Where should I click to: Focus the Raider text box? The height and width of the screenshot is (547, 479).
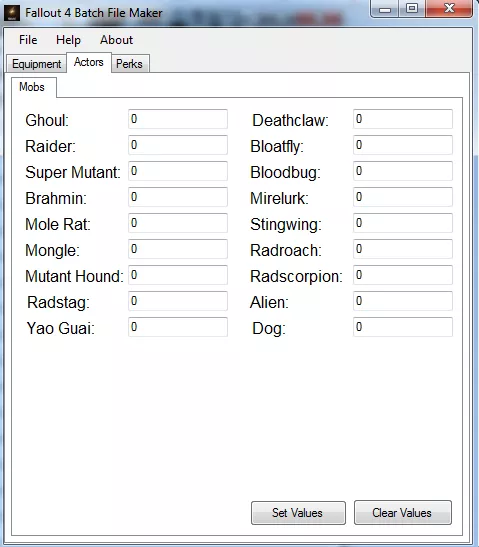[x=178, y=145]
